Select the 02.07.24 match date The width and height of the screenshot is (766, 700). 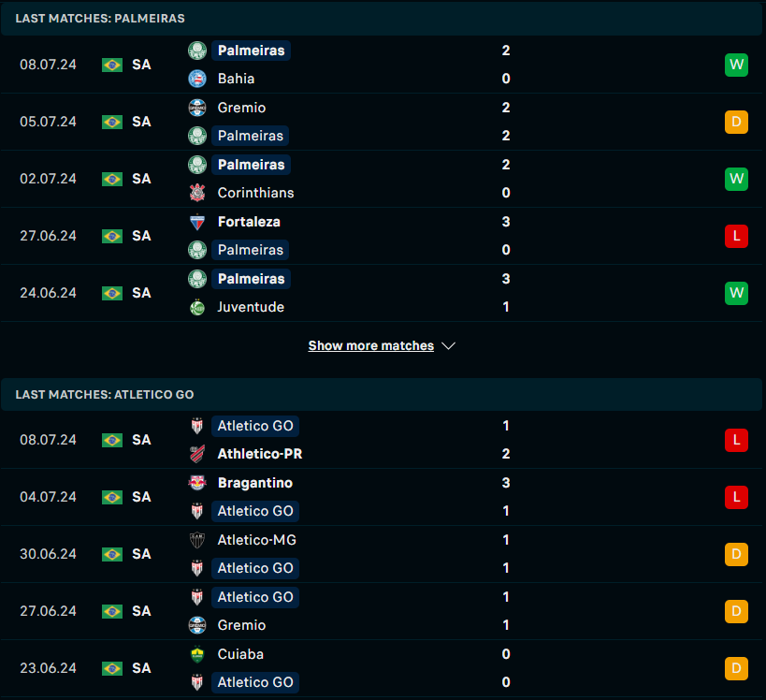click(x=48, y=179)
